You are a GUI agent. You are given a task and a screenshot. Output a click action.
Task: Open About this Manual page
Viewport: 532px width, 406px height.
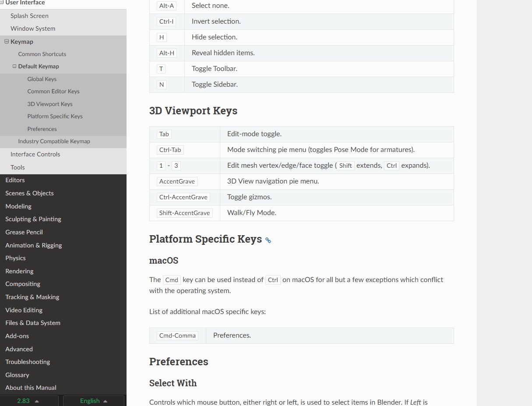click(x=31, y=388)
